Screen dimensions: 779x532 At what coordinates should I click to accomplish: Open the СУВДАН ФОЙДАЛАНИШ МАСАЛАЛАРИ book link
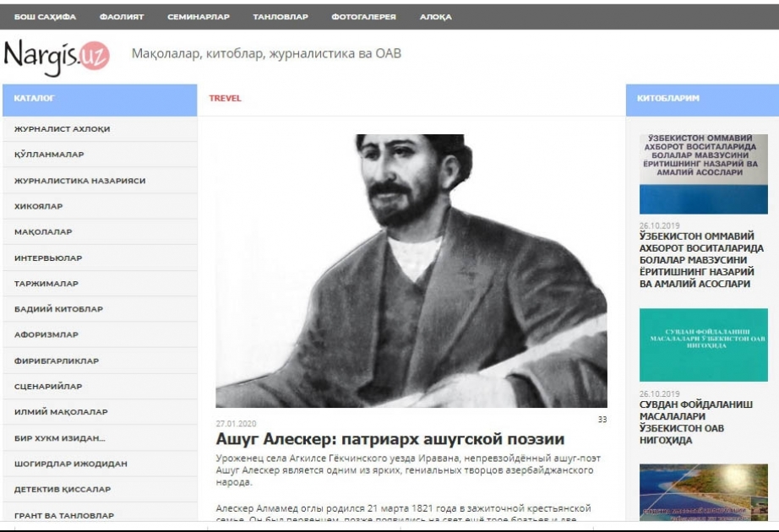tap(696, 422)
